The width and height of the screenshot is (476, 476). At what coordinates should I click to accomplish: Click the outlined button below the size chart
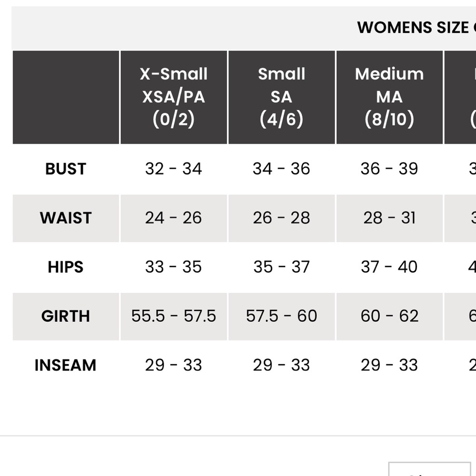click(430, 469)
